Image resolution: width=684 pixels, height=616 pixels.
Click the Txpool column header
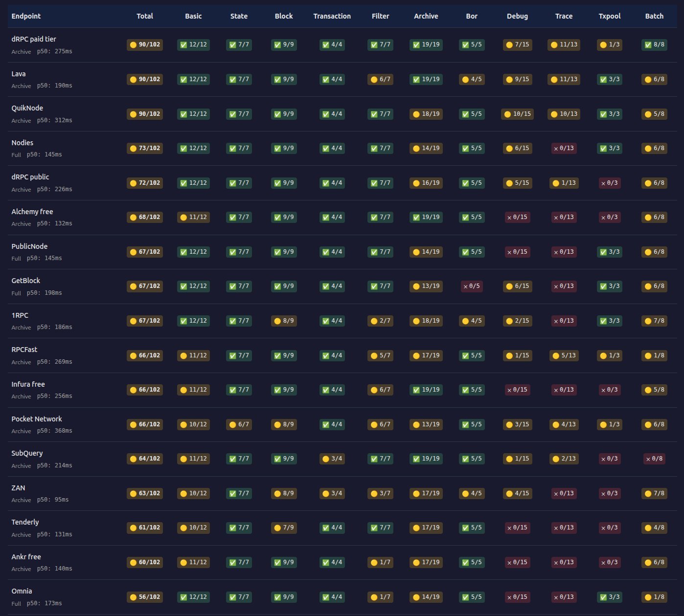(610, 16)
